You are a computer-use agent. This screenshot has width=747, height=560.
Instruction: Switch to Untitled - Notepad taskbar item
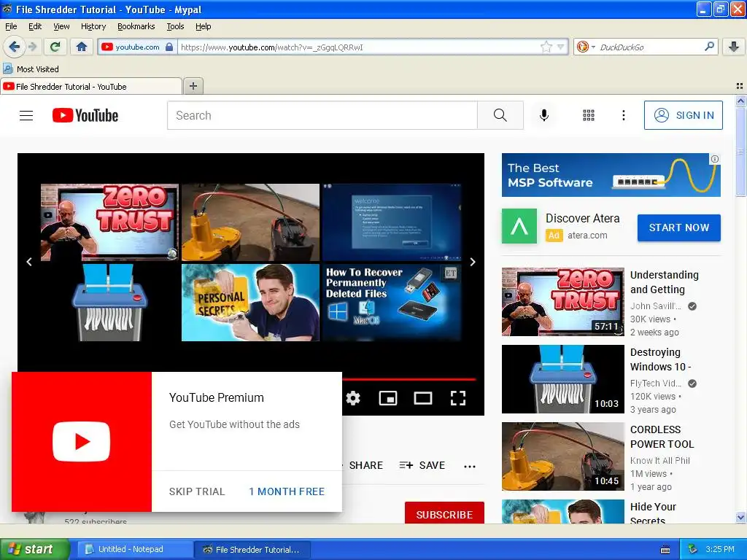point(134,549)
